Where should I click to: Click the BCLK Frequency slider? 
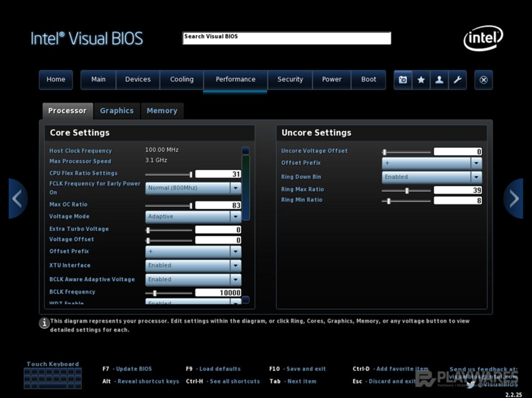pyautogui.click(x=169, y=293)
